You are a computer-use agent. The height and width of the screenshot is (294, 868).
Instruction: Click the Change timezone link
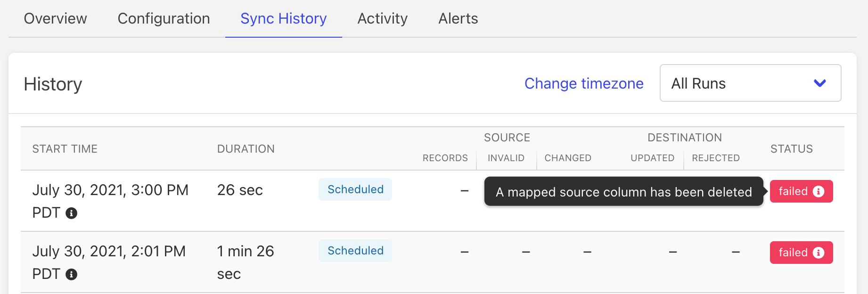[x=583, y=83]
